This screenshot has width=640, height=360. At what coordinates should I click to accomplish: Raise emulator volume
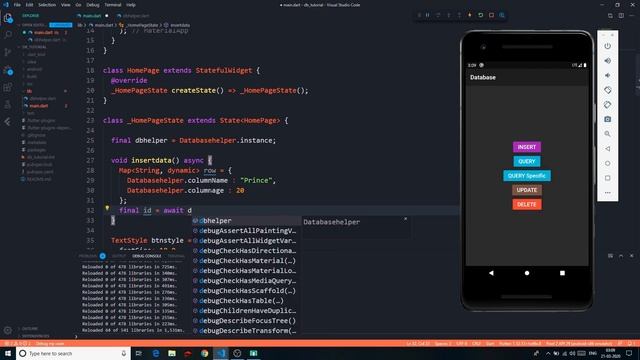click(x=608, y=61)
